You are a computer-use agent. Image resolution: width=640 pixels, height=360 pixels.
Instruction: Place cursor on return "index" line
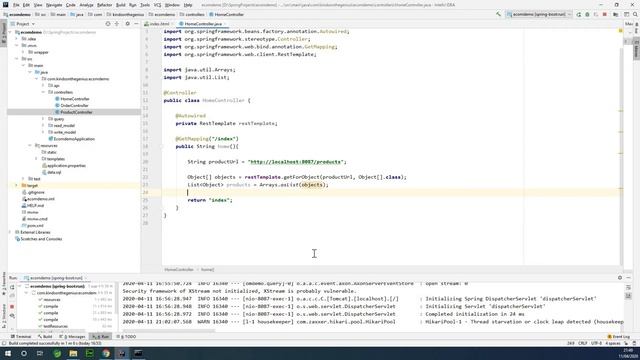click(210, 200)
